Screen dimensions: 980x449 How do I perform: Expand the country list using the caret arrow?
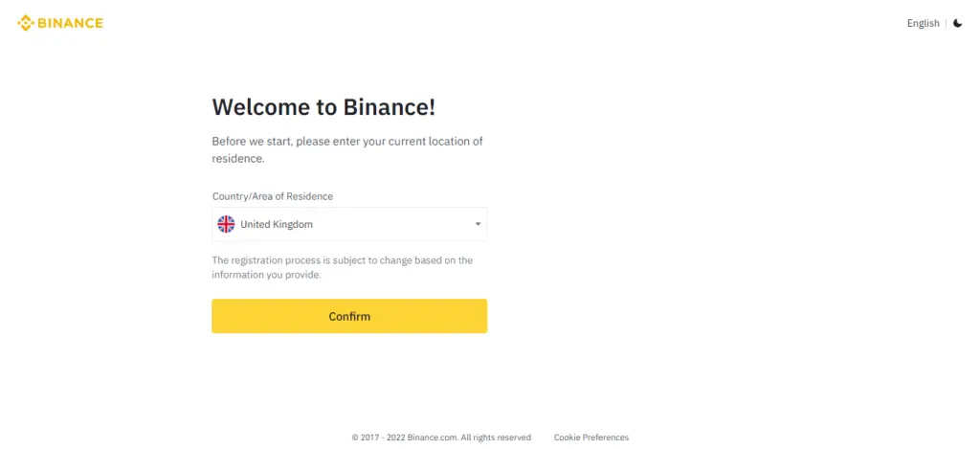click(478, 224)
